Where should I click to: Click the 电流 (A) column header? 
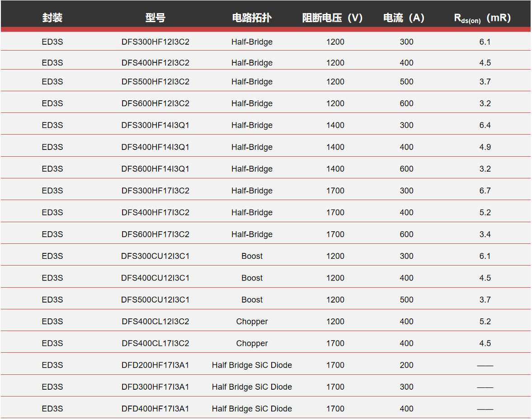tap(404, 18)
